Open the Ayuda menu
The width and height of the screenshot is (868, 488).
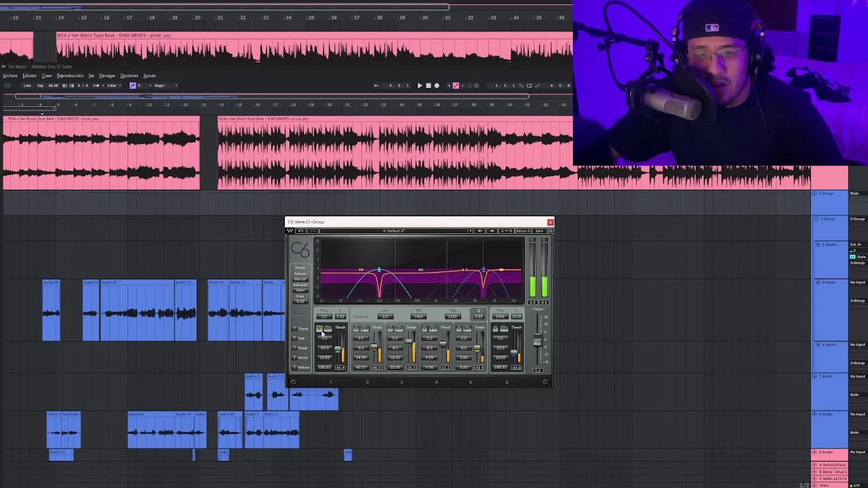click(149, 76)
